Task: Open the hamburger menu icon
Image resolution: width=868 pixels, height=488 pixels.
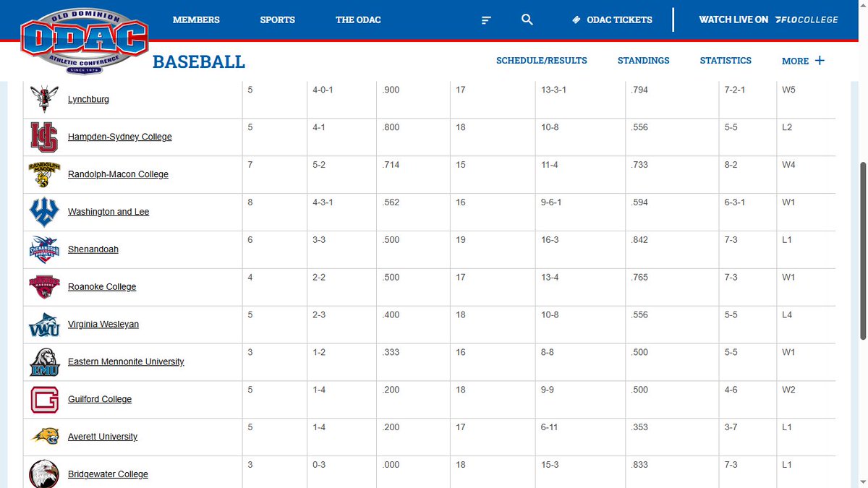Action: tap(487, 20)
